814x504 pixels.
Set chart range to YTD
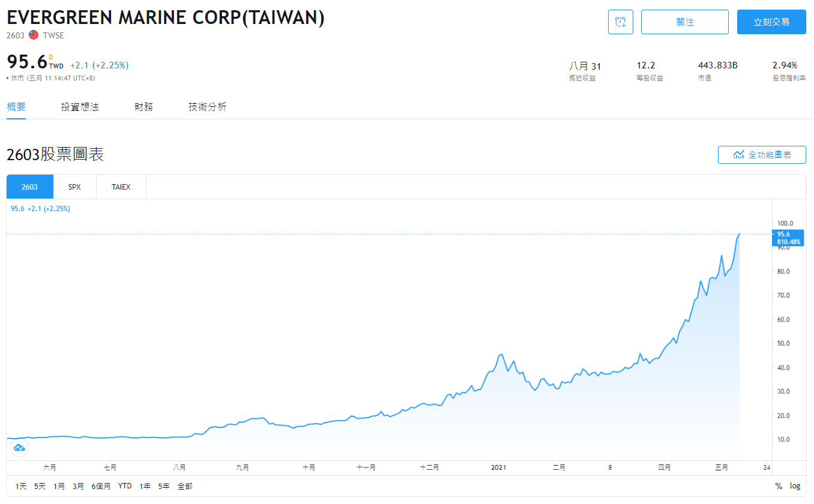[125, 486]
